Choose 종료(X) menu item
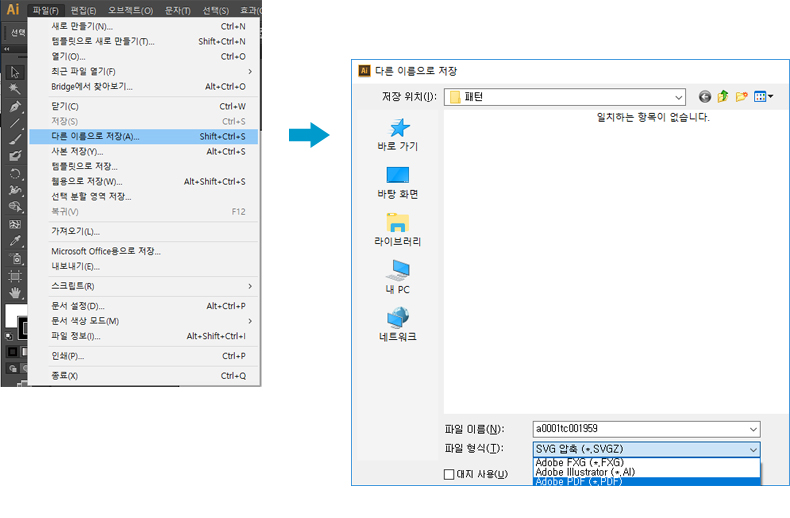The image size is (790, 518). click(x=144, y=376)
